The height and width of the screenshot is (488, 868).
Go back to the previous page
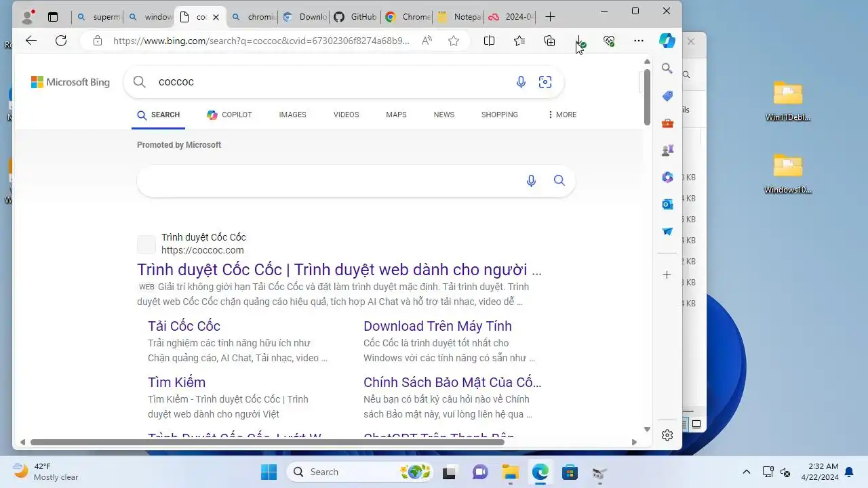pos(31,41)
